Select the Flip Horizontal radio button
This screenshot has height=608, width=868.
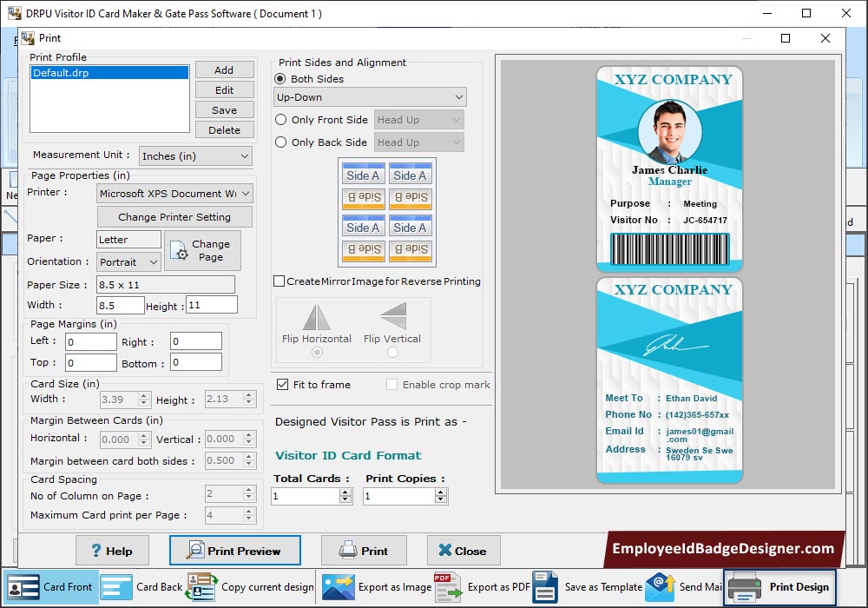coord(317,352)
